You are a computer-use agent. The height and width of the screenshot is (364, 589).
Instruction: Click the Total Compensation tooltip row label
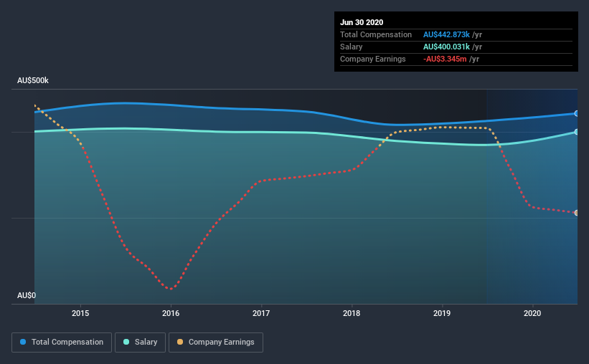click(376, 34)
